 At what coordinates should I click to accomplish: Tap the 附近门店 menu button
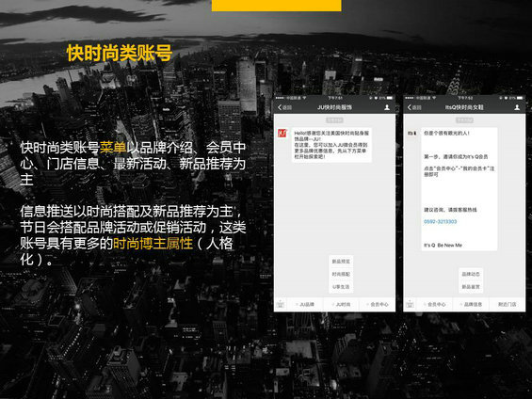click(x=508, y=304)
